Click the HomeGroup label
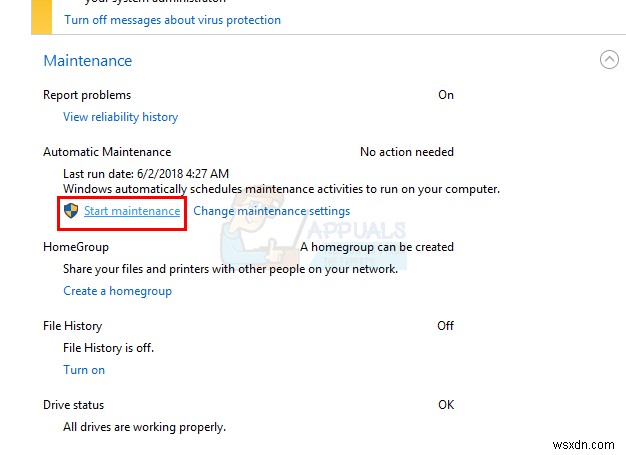Viewport: 626px width, 455px height. (76, 246)
